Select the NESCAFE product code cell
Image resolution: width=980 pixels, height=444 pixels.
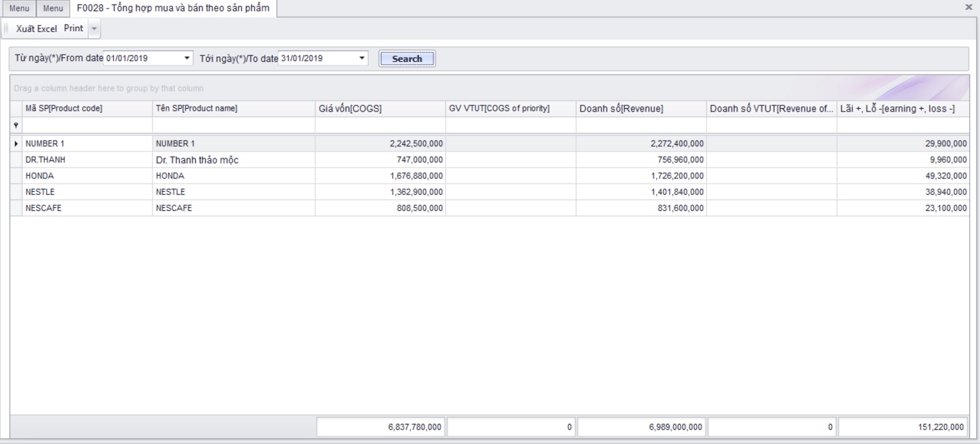tap(87, 208)
